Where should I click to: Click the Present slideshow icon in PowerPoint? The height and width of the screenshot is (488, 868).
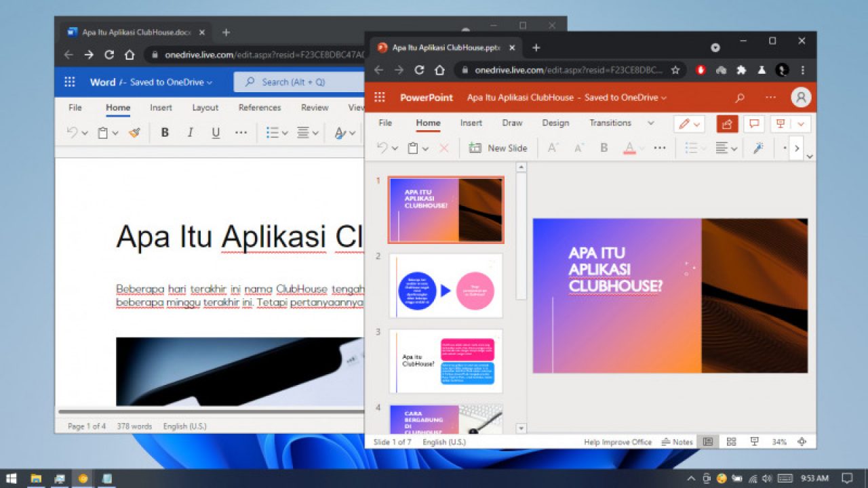tap(781, 123)
